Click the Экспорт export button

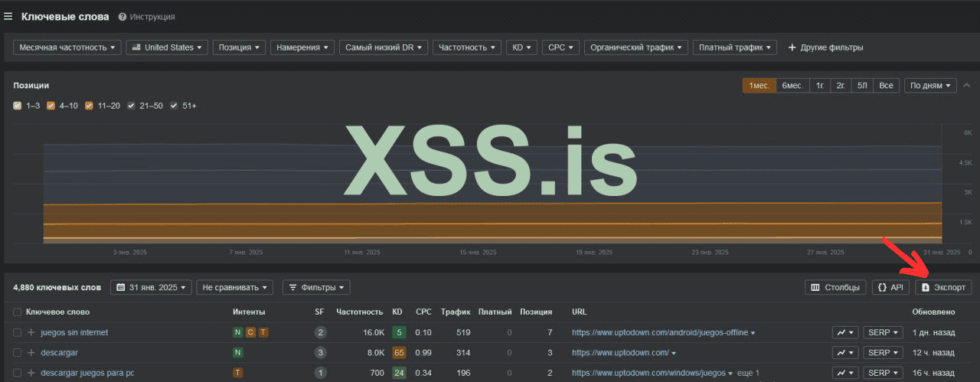tap(943, 287)
